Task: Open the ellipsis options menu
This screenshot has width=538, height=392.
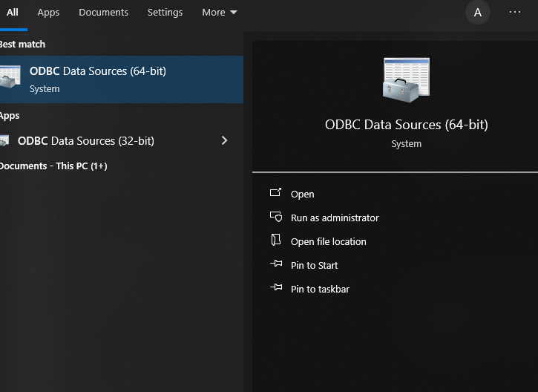Action: (515, 13)
